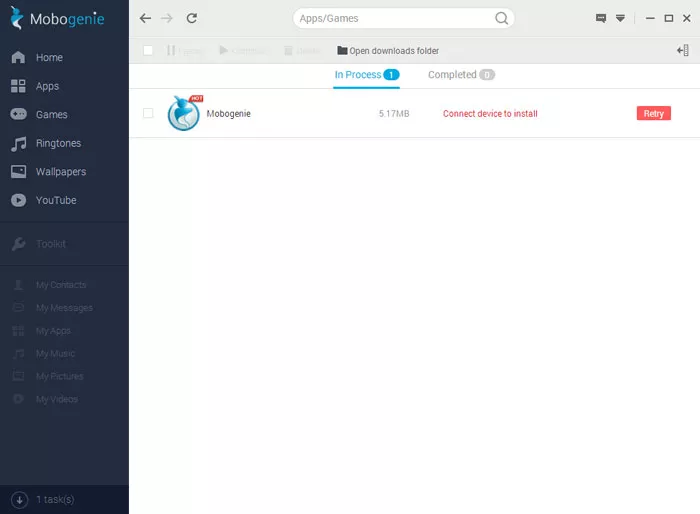Image resolution: width=700 pixels, height=514 pixels.
Task: Open downloads folder
Action: tap(388, 50)
